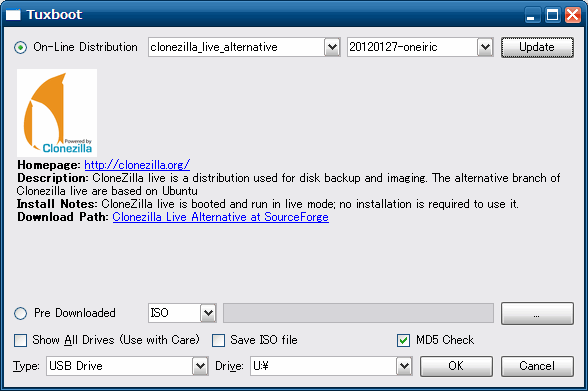588x391 pixels.
Task: Open the clonezilla_live_alternative distribution dropdown
Action: [x=244, y=47]
